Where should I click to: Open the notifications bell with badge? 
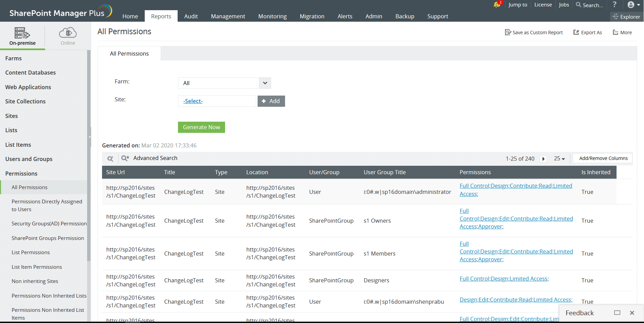(496, 5)
